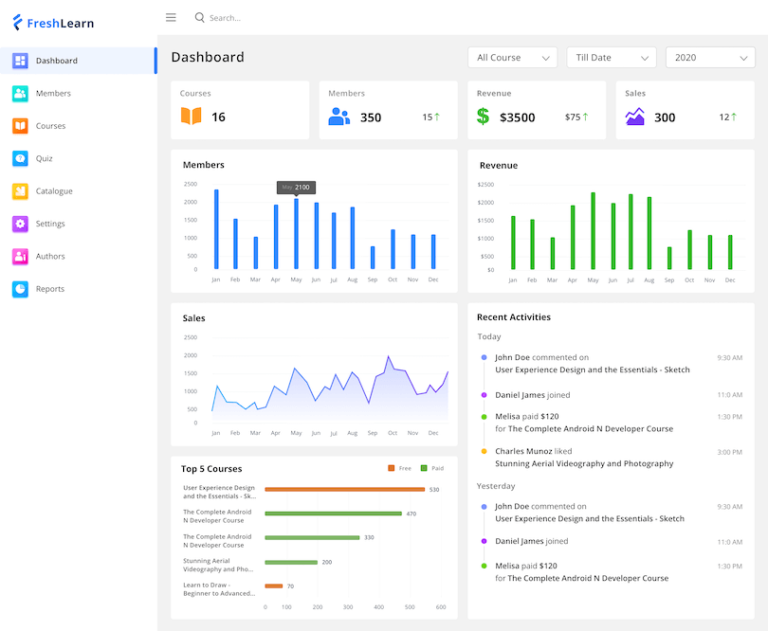The height and width of the screenshot is (631, 768).
Task: Open Catalogue from the sidebar
Action: tap(78, 191)
